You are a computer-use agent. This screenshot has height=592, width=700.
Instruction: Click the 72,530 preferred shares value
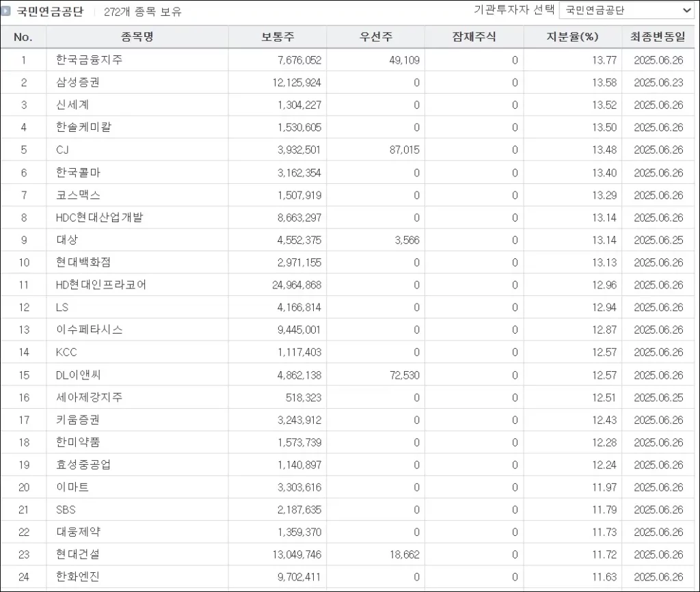404,375
